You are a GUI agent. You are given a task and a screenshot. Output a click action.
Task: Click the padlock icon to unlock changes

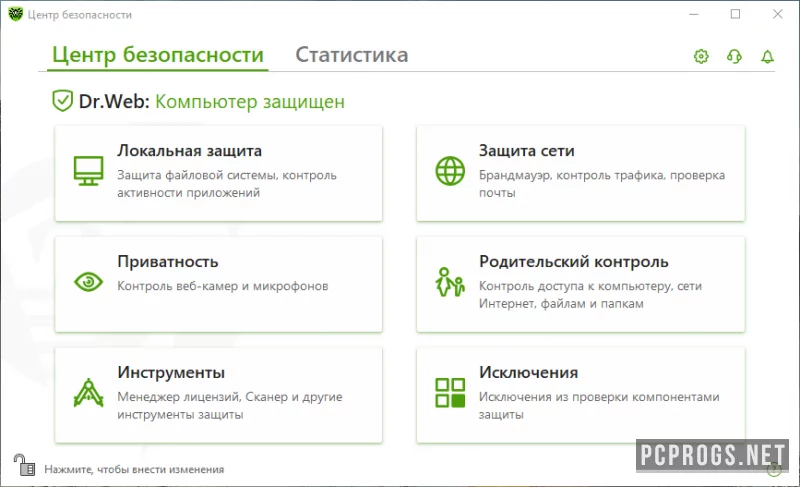click(24, 465)
